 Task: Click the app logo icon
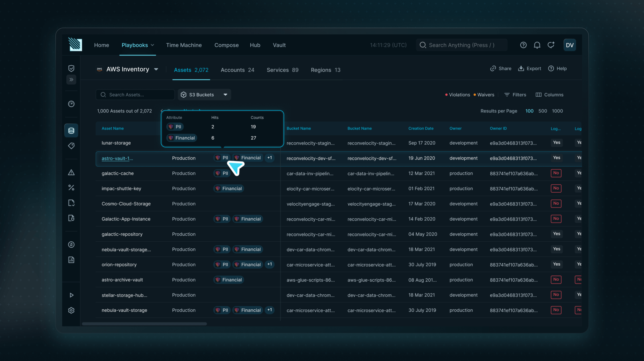75,44
